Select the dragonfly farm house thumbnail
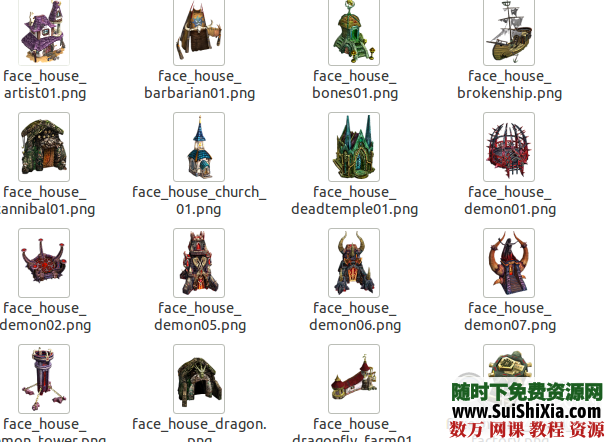The height and width of the screenshot is (442, 607). 354,378
